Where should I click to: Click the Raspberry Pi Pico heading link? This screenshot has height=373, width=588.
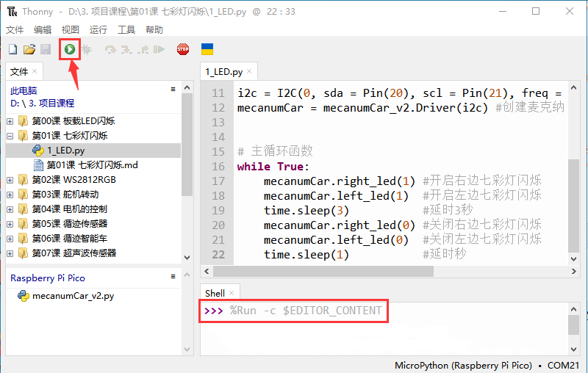(48, 278)
